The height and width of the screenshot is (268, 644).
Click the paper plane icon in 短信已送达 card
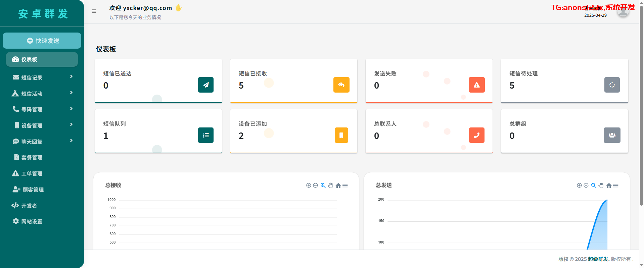[x=206, y=85]
